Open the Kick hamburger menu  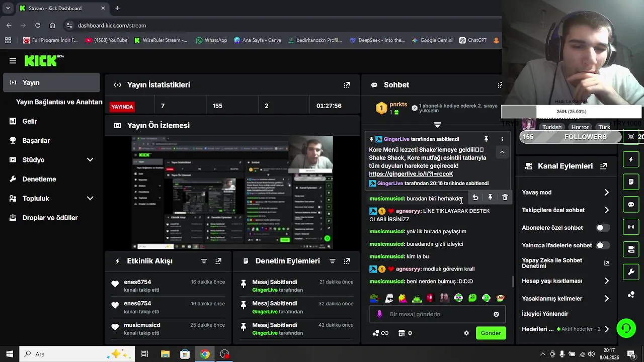13,61
